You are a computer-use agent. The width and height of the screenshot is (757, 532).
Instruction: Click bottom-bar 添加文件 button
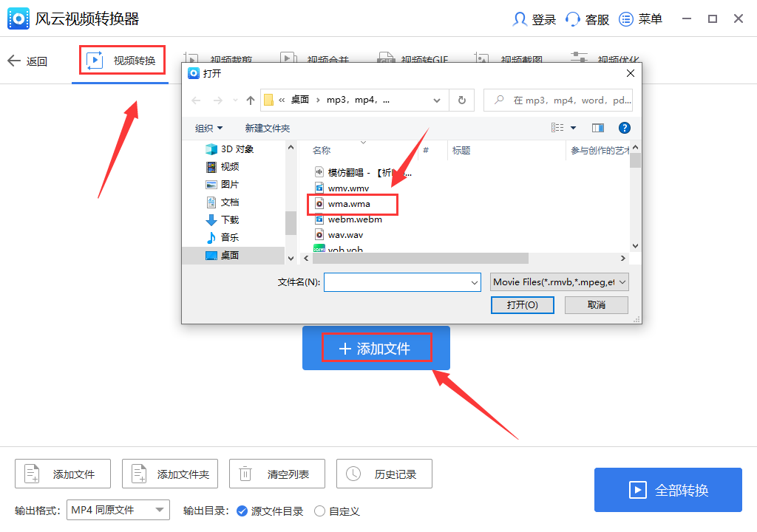(63, 474)
